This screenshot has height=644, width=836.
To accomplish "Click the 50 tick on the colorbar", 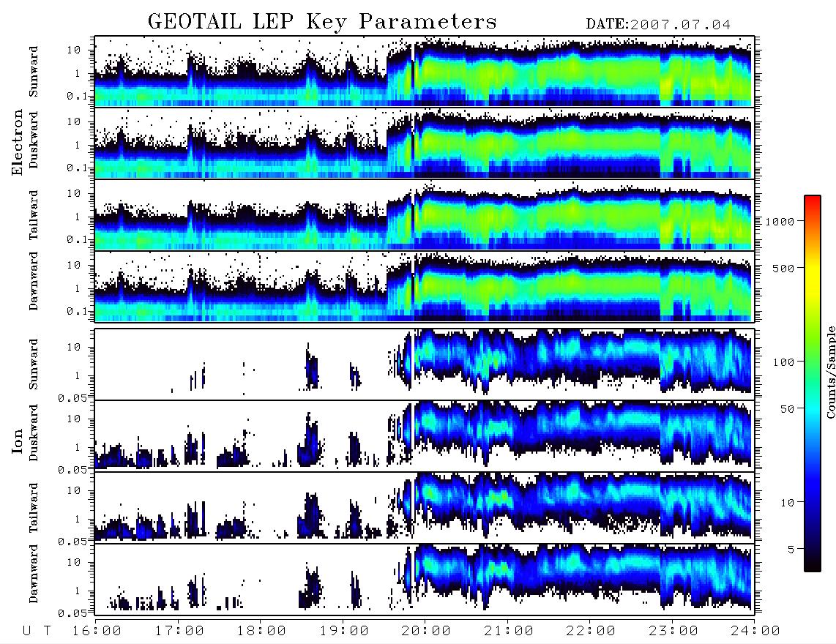I will (786, 409).
